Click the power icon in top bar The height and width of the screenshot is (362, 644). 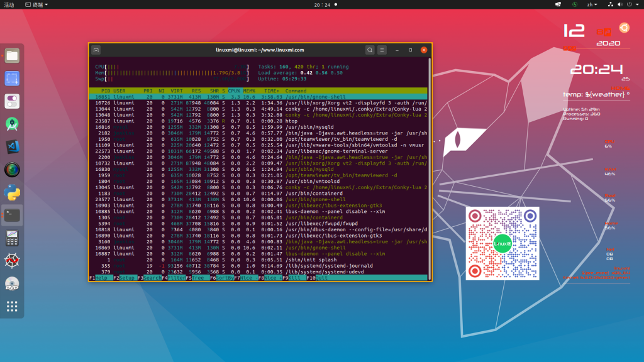629,4
